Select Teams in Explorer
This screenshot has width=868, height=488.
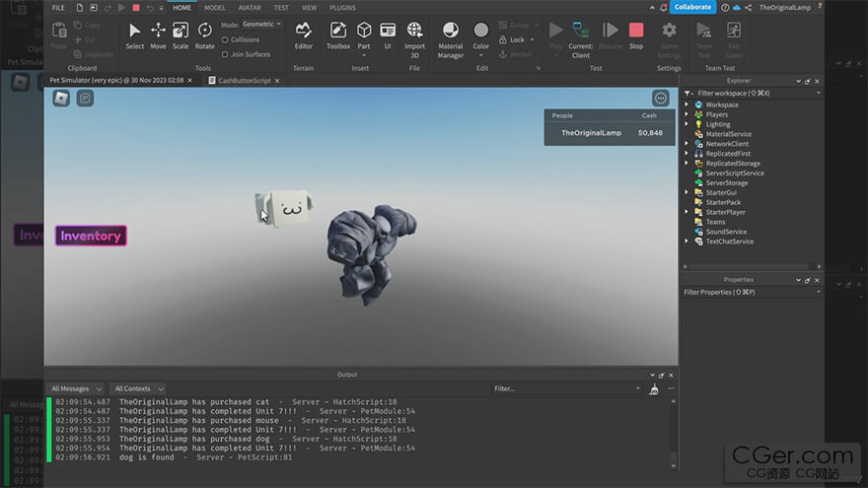tap(715, 222)
